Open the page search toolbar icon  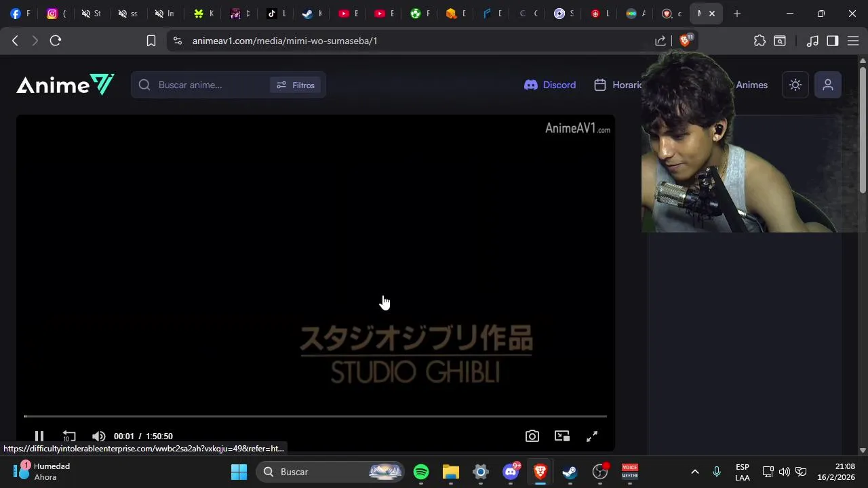coord(780,41)
